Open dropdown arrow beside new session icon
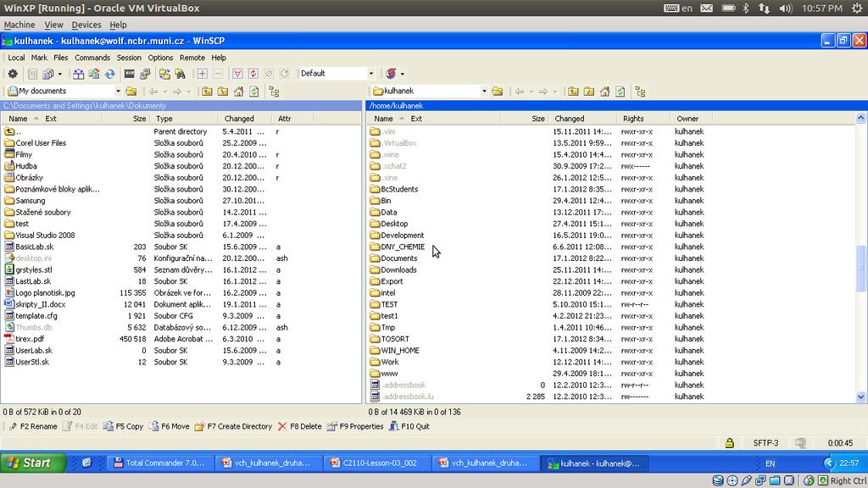The height and width of the screenshot is (488, 868). click(403, 74)
